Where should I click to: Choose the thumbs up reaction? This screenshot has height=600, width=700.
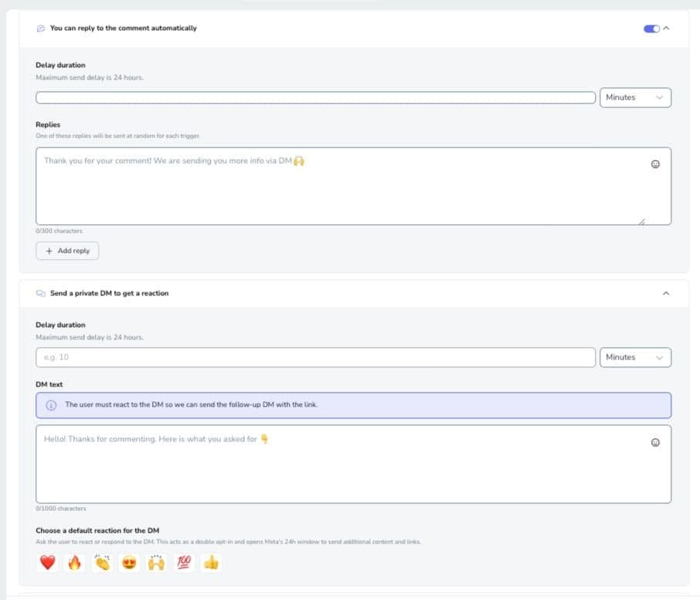tap(211, 562)
